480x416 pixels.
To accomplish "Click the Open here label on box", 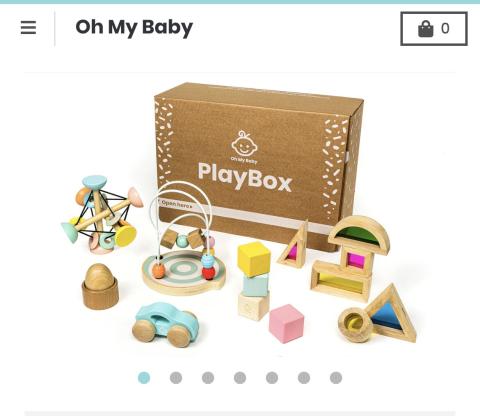I will pos(176,204).
